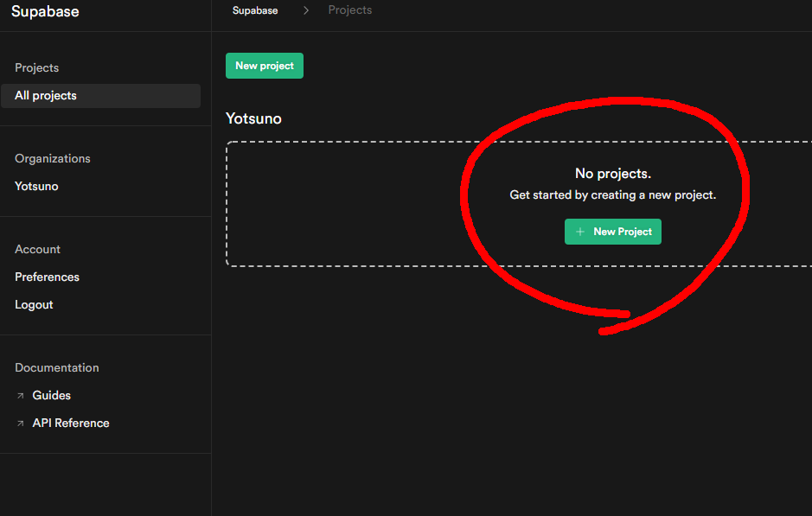Click the breadcrumb chevron separator

[x=306, y=10]
